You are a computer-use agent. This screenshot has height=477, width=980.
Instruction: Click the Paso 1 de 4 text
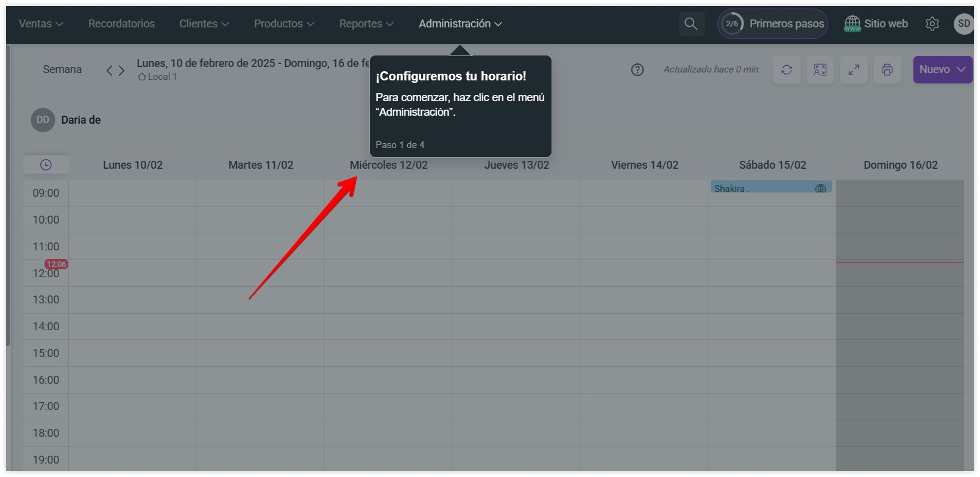400,145
